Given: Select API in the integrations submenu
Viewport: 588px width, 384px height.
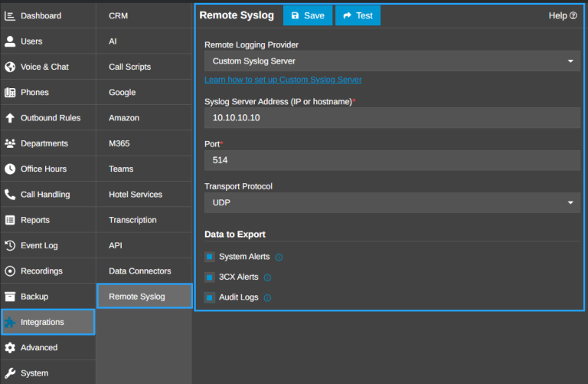Looking at the screenshot, I should click(144, 245).
